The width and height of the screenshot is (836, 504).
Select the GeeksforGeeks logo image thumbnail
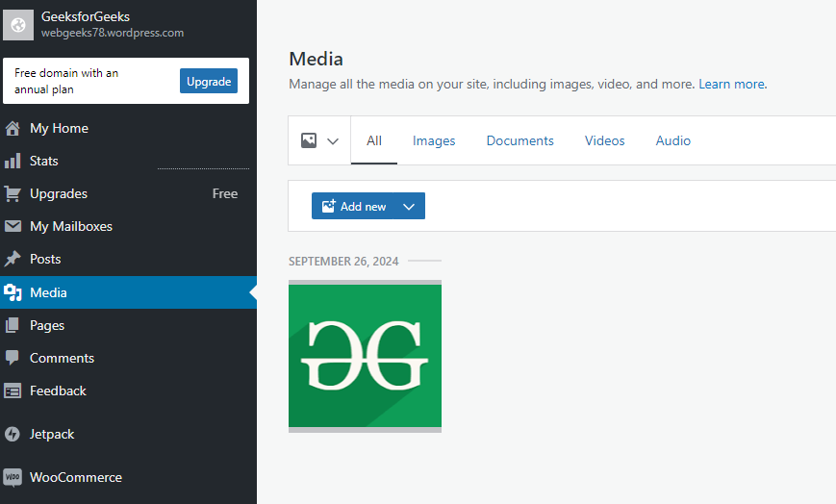(365, 356)
